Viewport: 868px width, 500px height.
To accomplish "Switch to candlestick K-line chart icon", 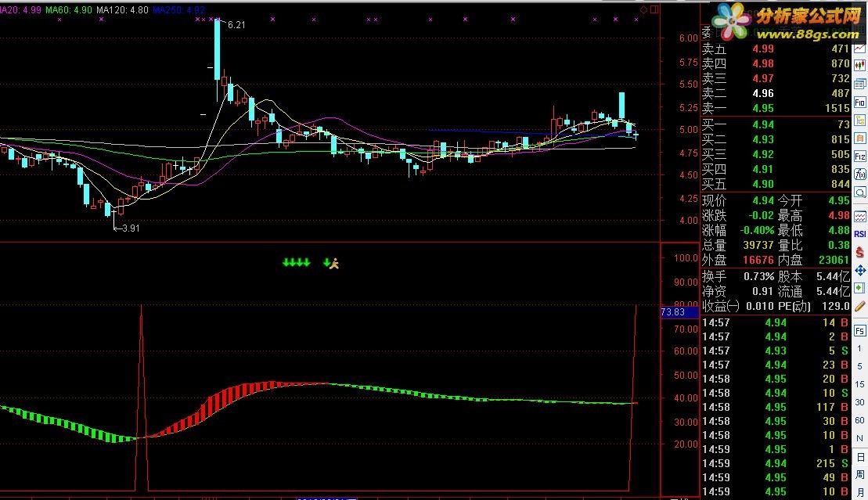I will (x=859, y=67).
